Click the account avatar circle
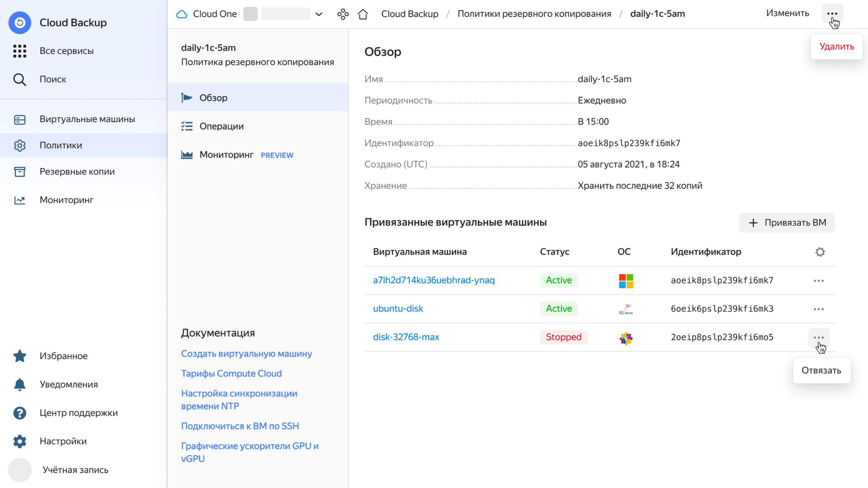The height and width of the screenshot is (488, 868). point(20,470)
